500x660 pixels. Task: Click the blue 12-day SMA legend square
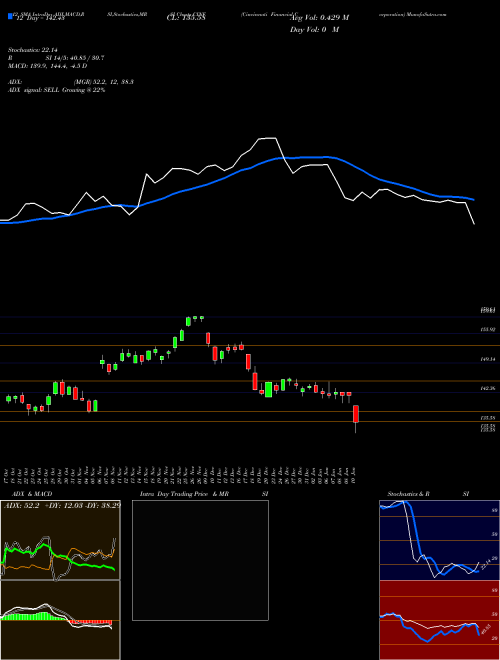10,16
